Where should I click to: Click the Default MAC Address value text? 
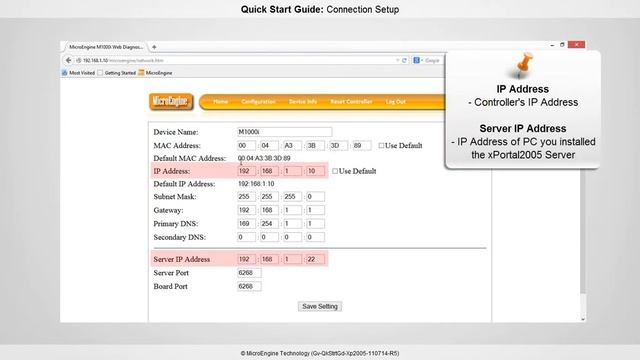coord(264,158)
